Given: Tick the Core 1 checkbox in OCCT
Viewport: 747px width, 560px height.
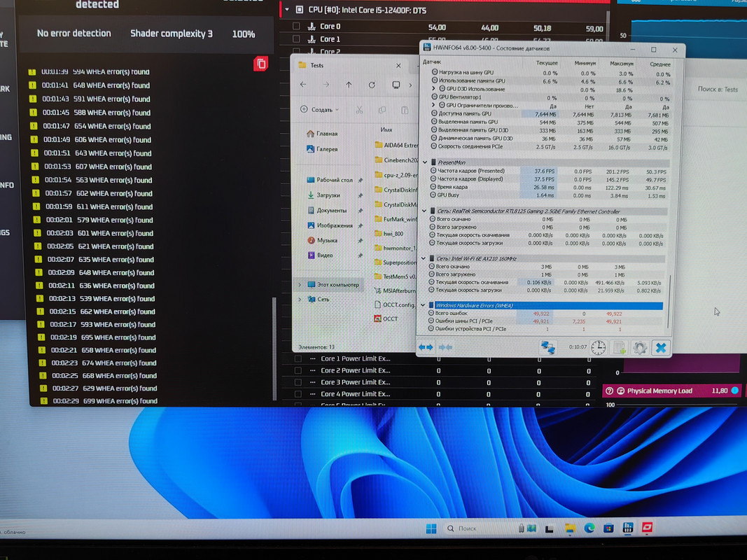Looking at the screenshot, I should [x=296, y=39].
